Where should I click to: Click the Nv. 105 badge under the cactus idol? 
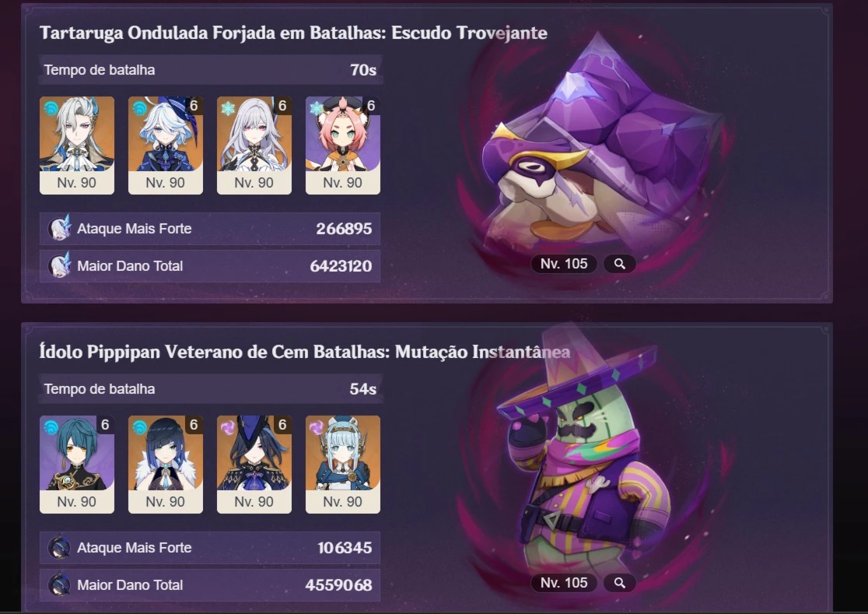(564, 583)
